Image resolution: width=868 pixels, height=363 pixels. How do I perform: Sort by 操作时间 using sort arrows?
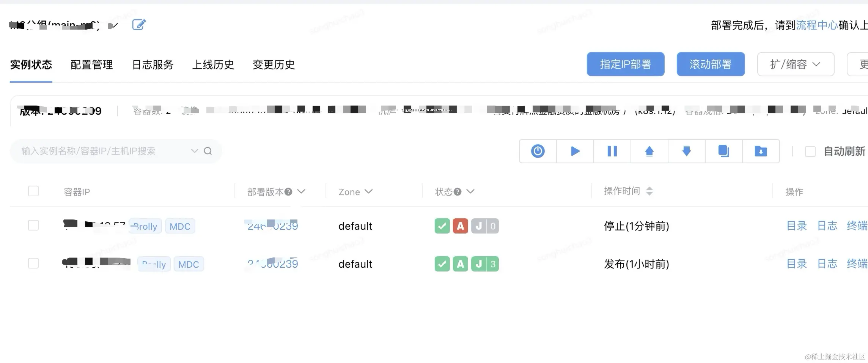coord(649,191)
